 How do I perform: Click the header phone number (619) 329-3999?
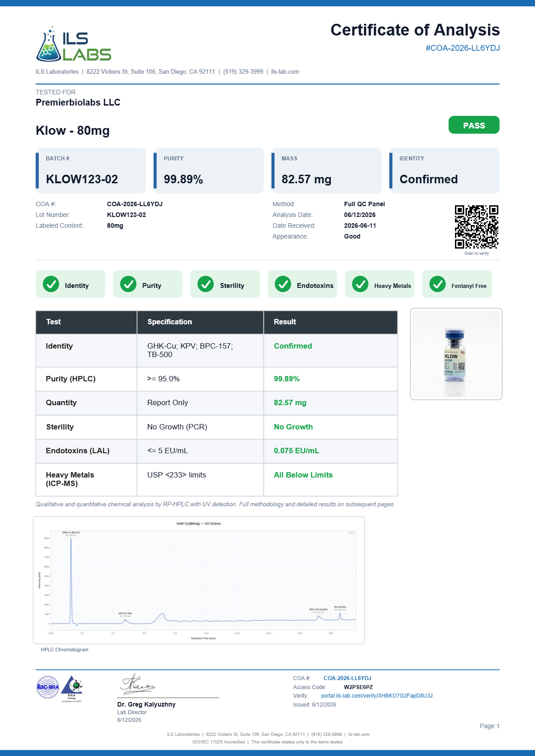(243, 72)
